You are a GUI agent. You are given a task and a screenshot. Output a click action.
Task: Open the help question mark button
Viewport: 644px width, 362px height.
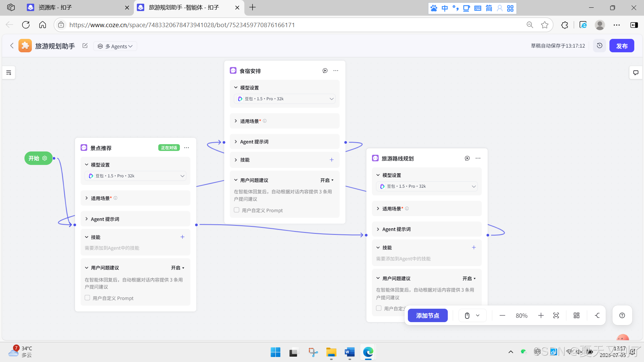[x=622, y=315]
